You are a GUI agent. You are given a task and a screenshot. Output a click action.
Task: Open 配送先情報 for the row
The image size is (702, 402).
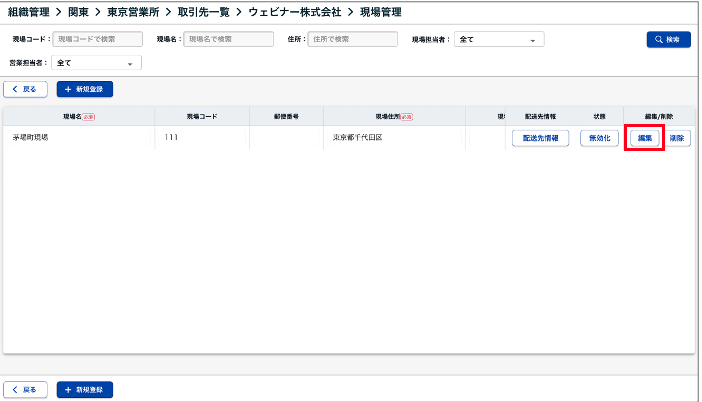tap(540, 139)
